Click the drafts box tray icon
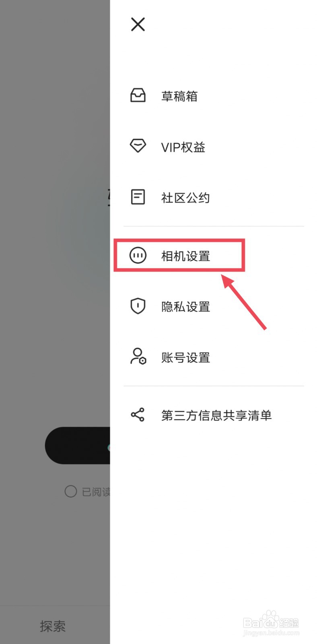Viewport: 317px width, 644px height. coord(138,96)
